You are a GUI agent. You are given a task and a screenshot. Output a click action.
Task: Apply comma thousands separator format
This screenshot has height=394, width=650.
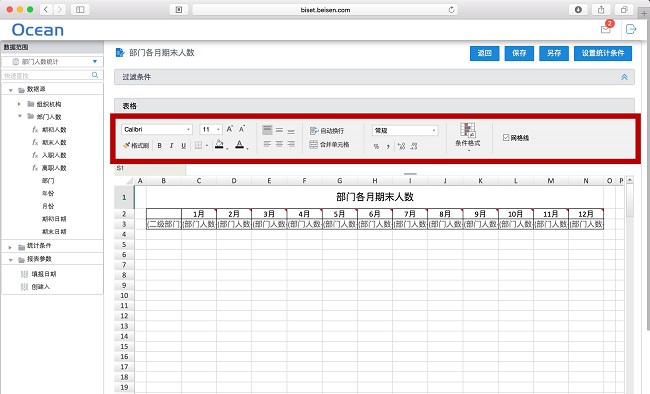388,146
